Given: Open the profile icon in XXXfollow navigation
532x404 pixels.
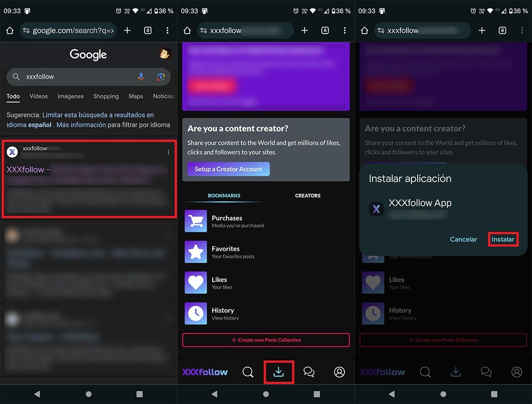Looking at the screenshot, I should point(339,372).
